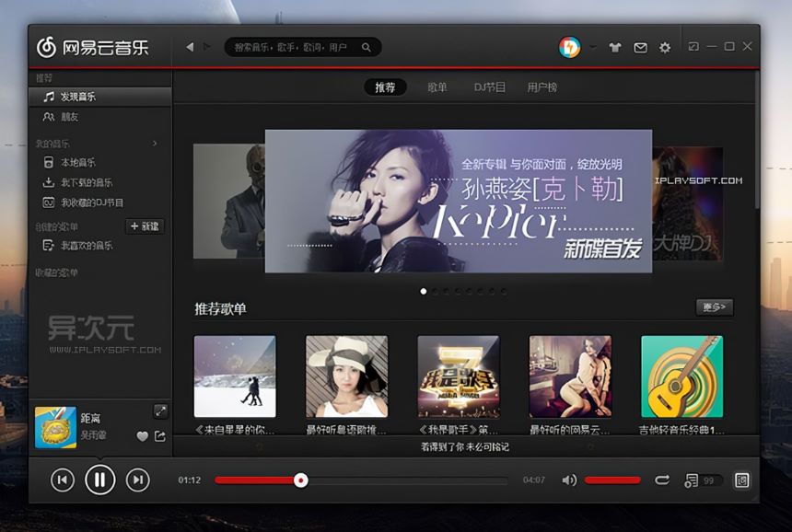The image size is (792, 532).
Task: Click the DJ icon beside 我收藏的DJ节目
Action: pos(49,202)
